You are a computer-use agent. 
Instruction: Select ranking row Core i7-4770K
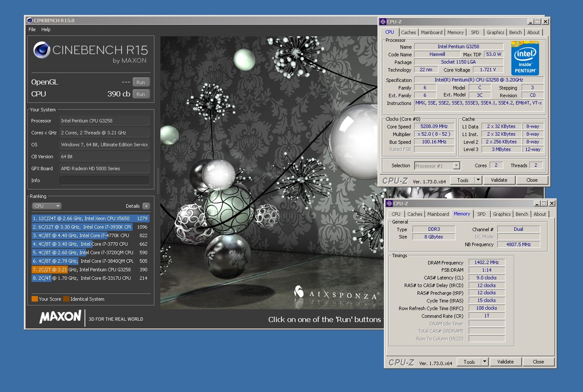(90, 235)
